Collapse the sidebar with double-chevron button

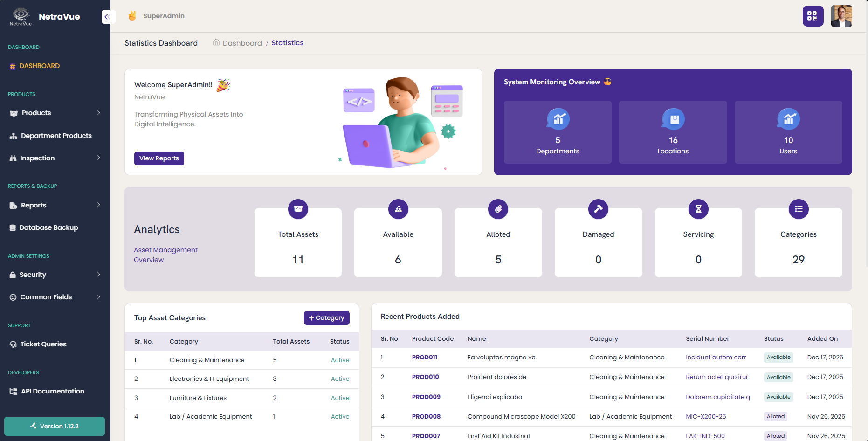point(108,17)
